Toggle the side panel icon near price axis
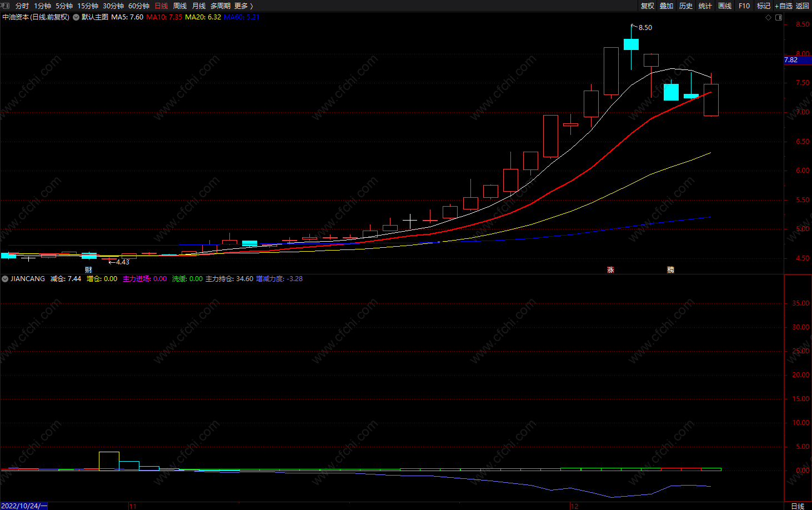This screenshot has height=510, width=812. (779, 17)
